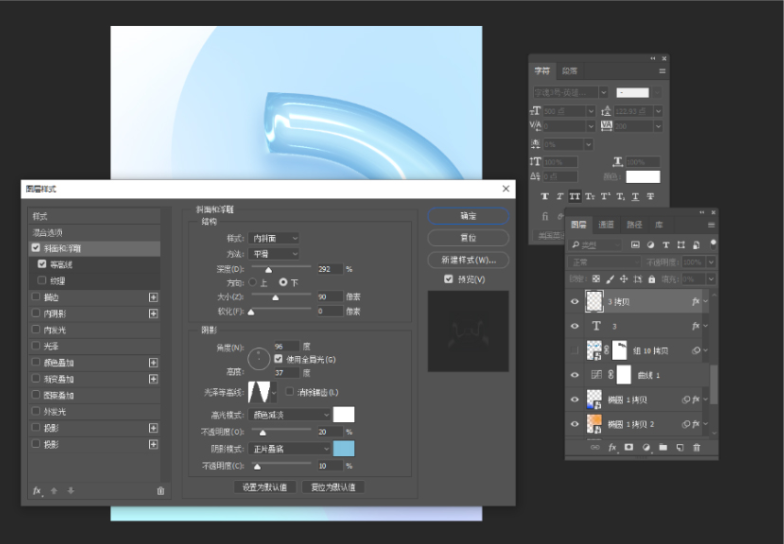Click lock transparent pixels icon in Layers panel
Image resolution: width=784 pixels, height=544 pixels.
pos(596,279)
